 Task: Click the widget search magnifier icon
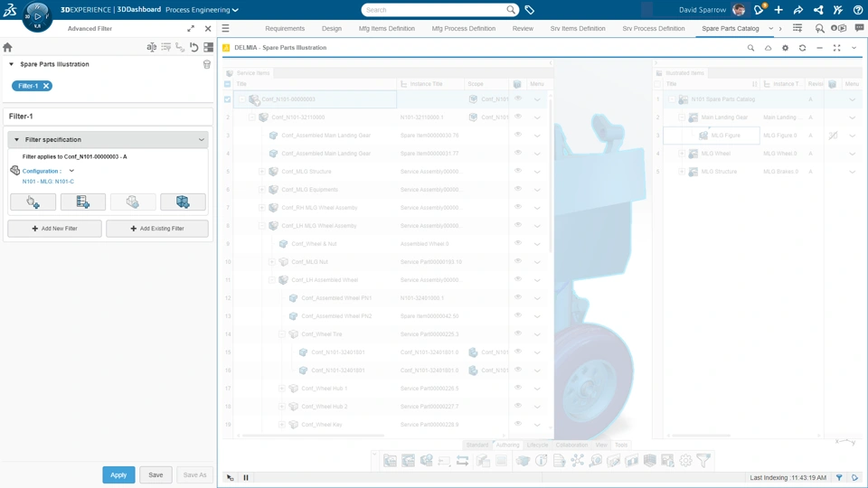pyautogui.click(x=750, y=48)
